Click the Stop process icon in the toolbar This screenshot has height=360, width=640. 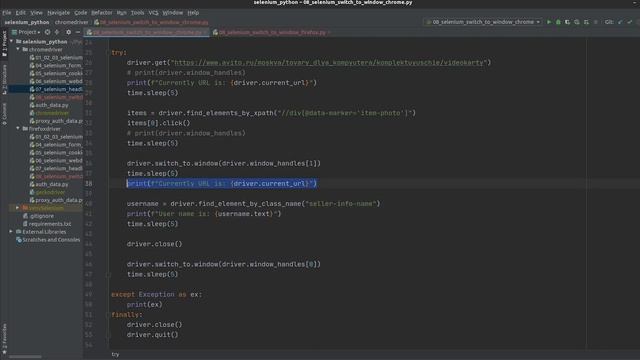[596, 22]
